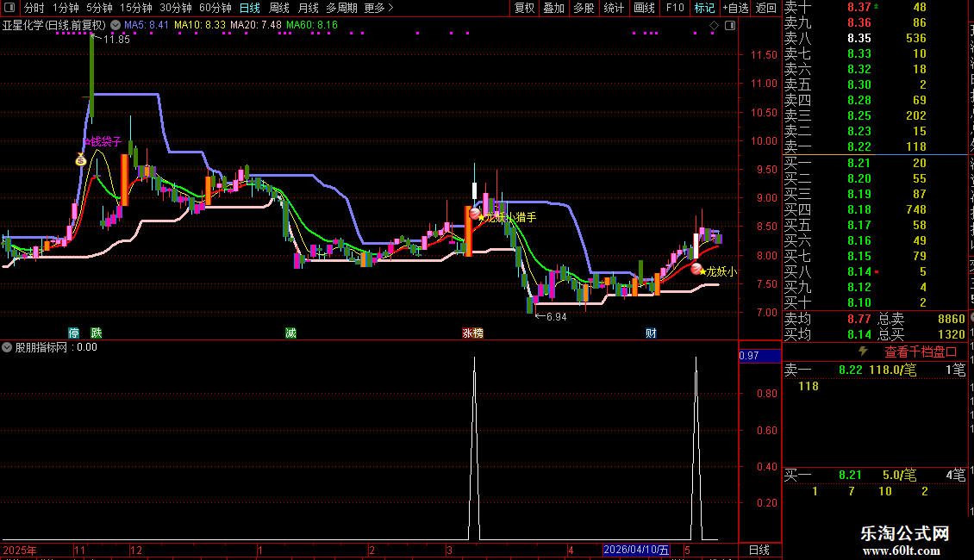Click the 复权 button

[x=524, y=8]
